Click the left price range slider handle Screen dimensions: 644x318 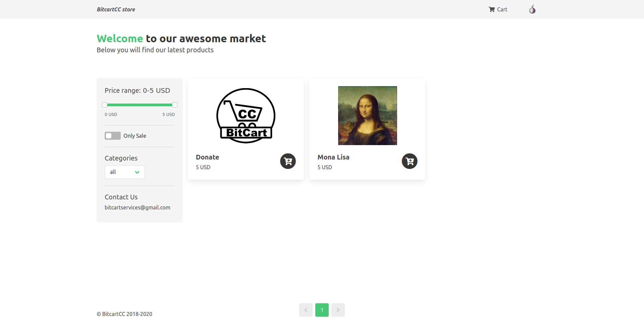click(105, 105)
